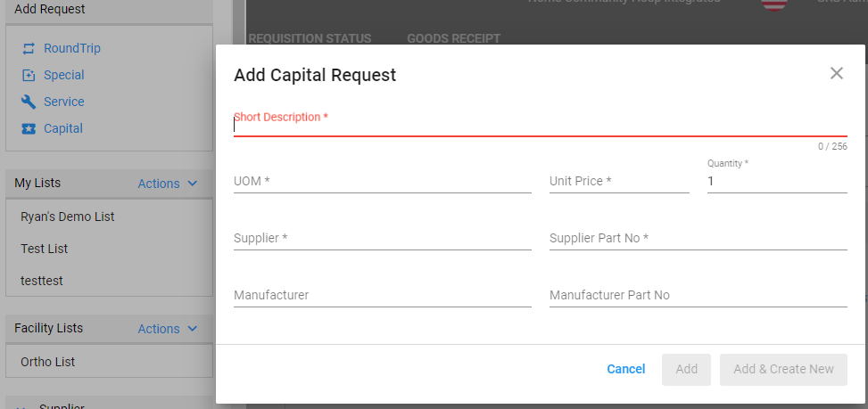Click the Add button

[686, 370]
